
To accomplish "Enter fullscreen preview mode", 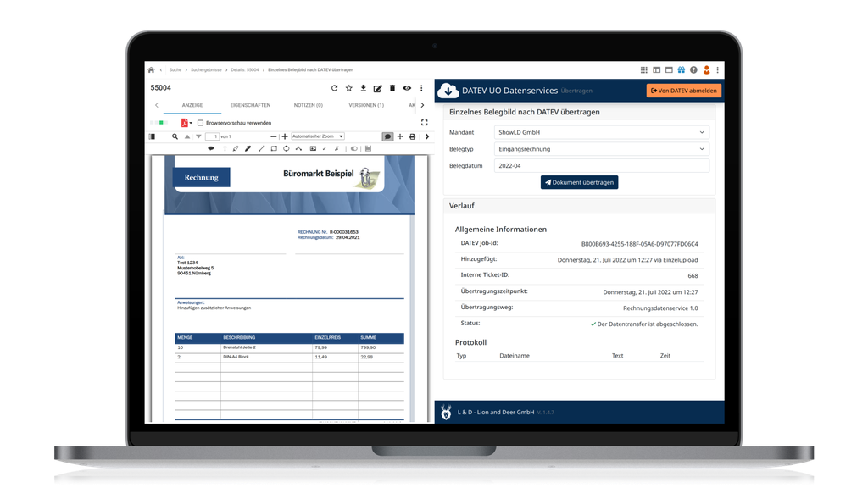I will point(424,123).
